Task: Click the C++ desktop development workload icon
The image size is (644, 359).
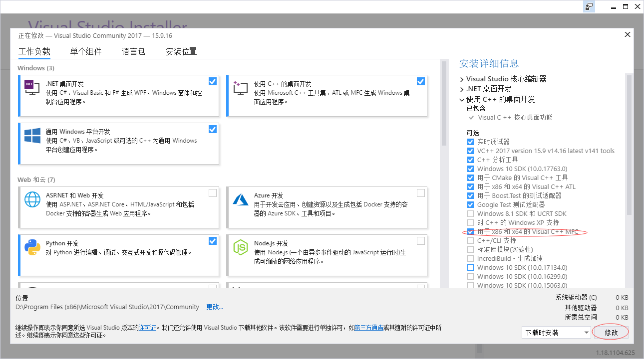Action: click(240, 87)
